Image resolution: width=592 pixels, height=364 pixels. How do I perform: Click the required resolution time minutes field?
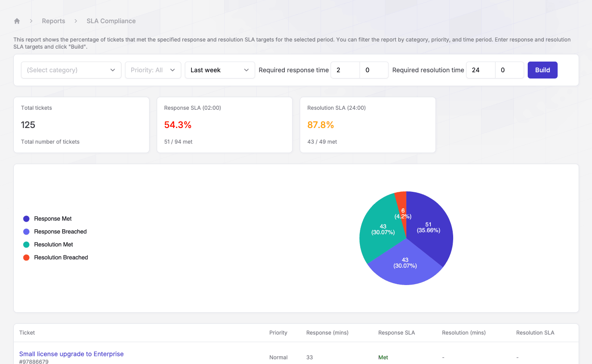(x=509, y=70)
